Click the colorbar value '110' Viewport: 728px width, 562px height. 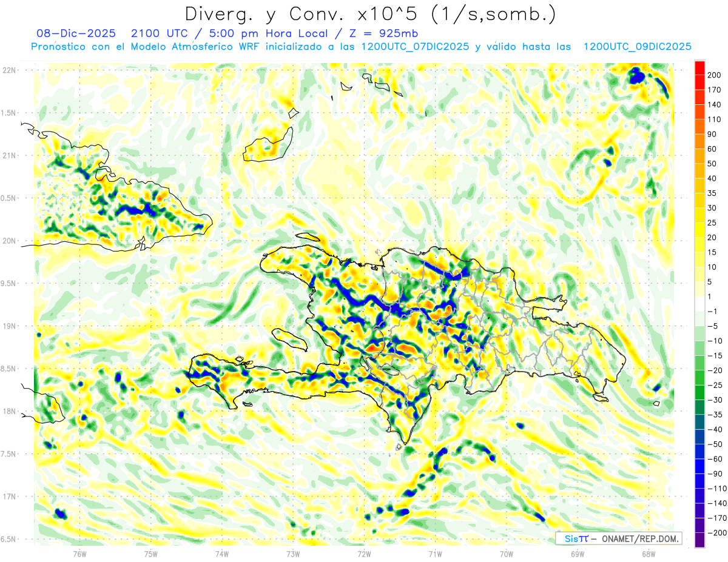(x=714, y=119)
